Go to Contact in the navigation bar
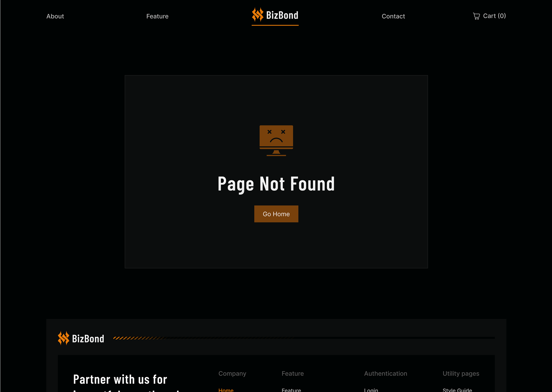This screenshot has height=392, width=552. click(x=393, y=16)
